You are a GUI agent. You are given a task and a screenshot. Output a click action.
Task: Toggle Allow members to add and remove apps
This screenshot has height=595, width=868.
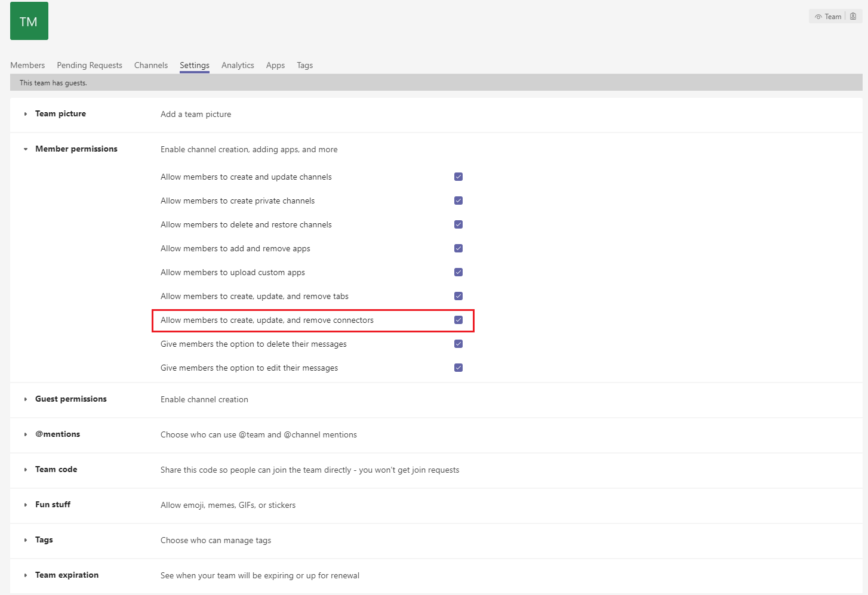[x=458, y=248]
